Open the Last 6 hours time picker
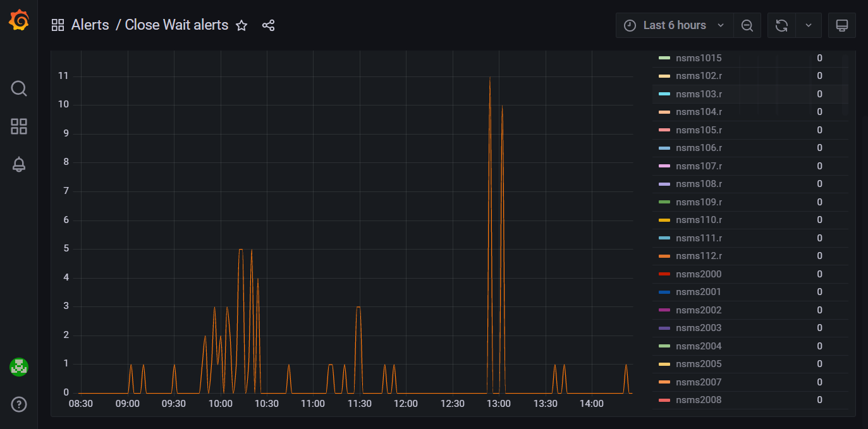 tap(674, 25)
